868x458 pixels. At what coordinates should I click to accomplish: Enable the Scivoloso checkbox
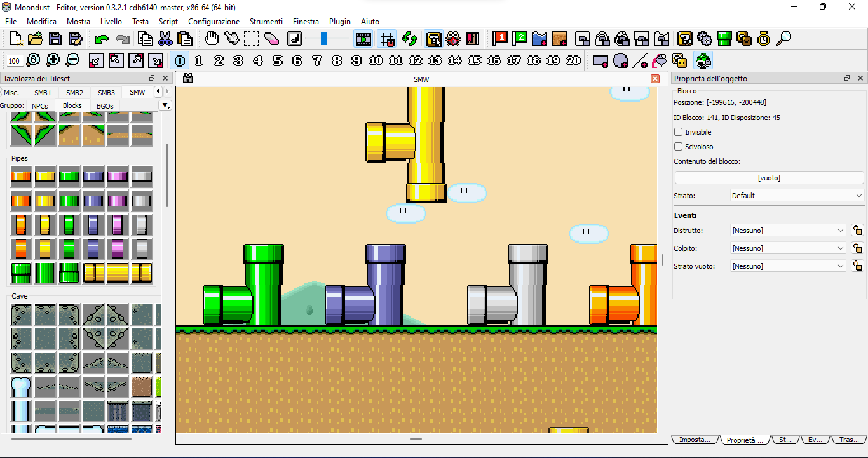(678, 147)
